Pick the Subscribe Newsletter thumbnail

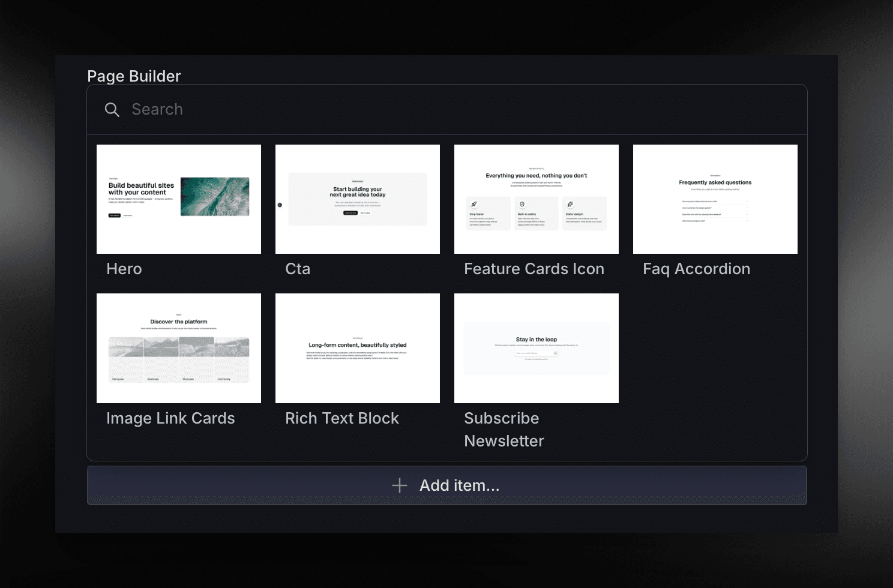537,348
